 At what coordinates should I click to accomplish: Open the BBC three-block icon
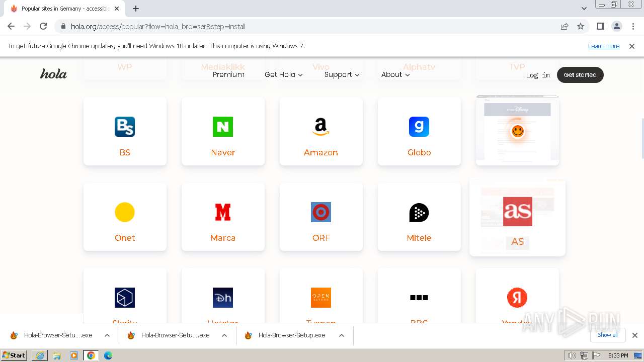pyautogui.click(x=419, y=298)
